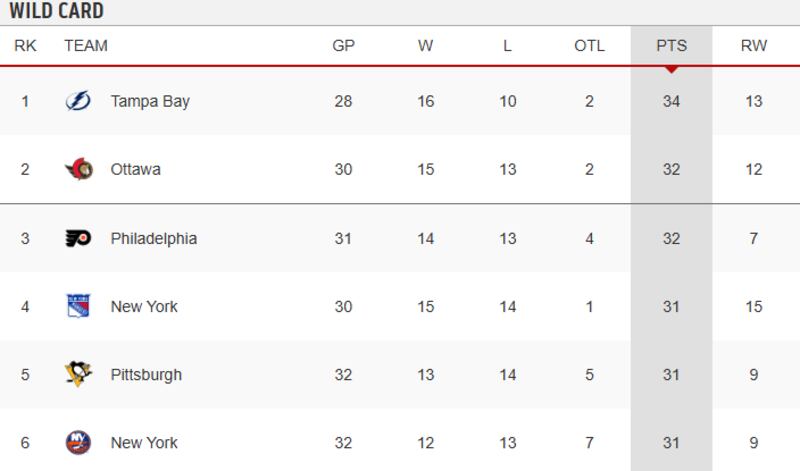
Task: Open the Ottawa team link
Action: point(135,169)
